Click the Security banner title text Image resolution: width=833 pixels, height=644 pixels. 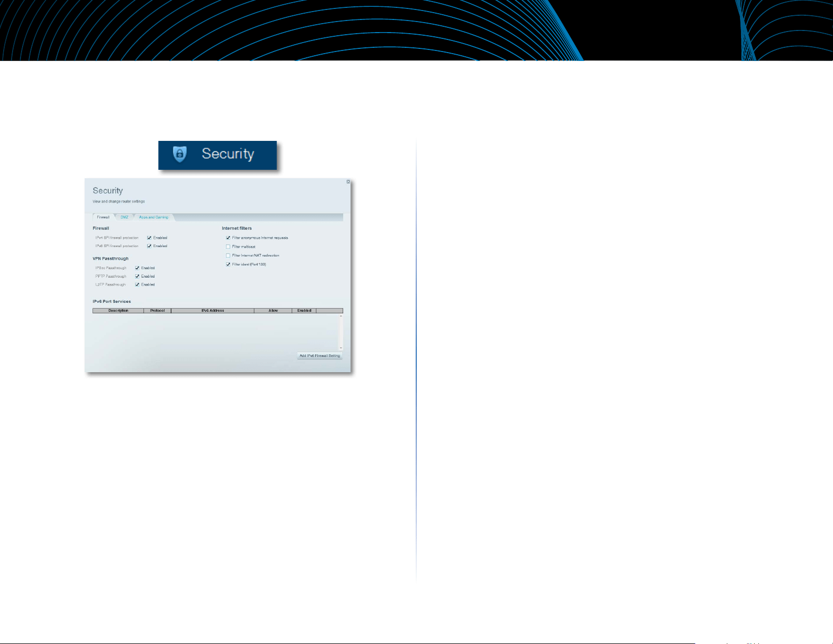(228, 154)
